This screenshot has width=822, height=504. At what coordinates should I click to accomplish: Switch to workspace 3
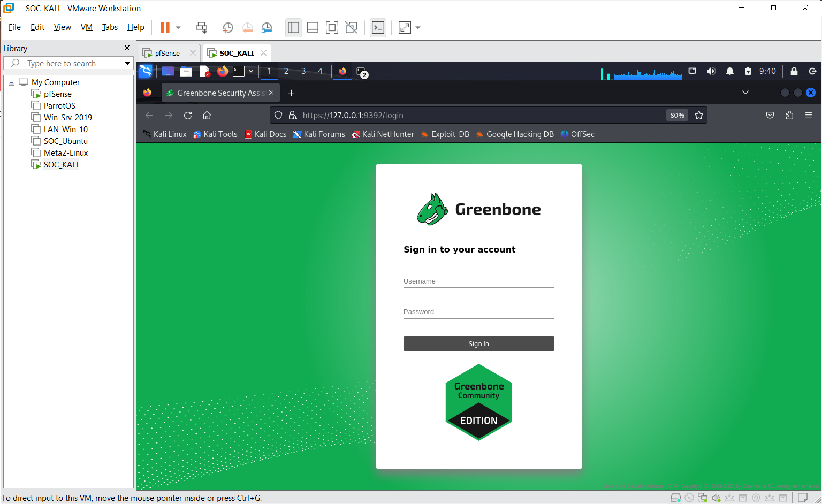coord(303,71)
